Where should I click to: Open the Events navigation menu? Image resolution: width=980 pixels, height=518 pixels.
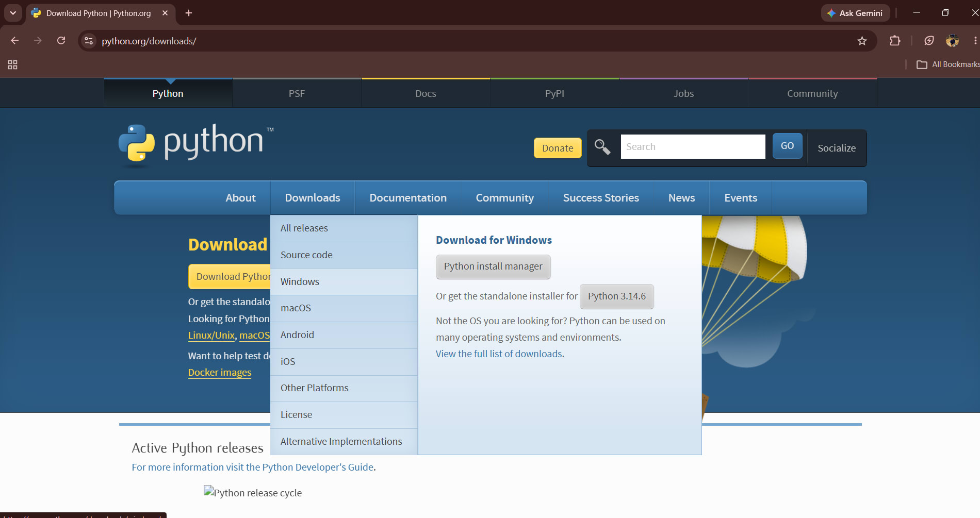click(x=741, y=198)
